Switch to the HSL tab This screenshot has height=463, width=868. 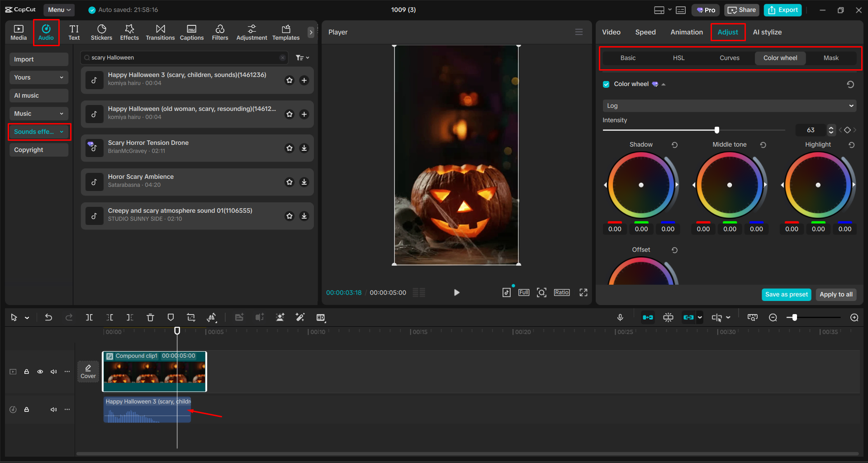tap(678, 57)
